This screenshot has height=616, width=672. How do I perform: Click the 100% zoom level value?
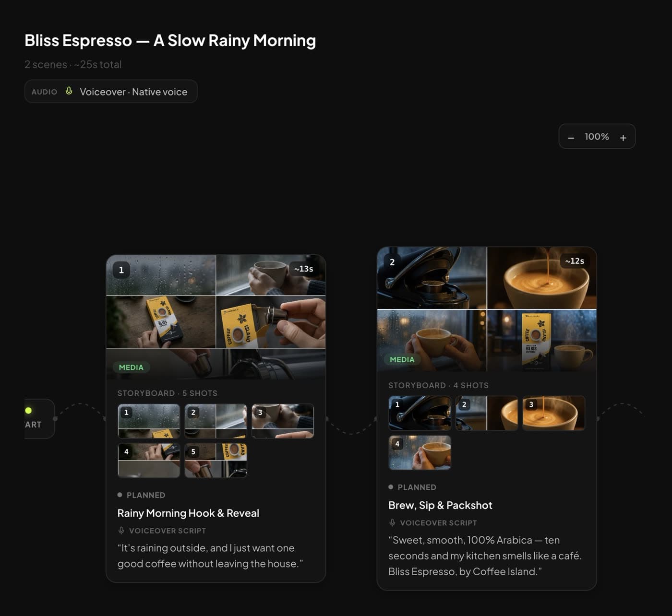click(597, 137)
